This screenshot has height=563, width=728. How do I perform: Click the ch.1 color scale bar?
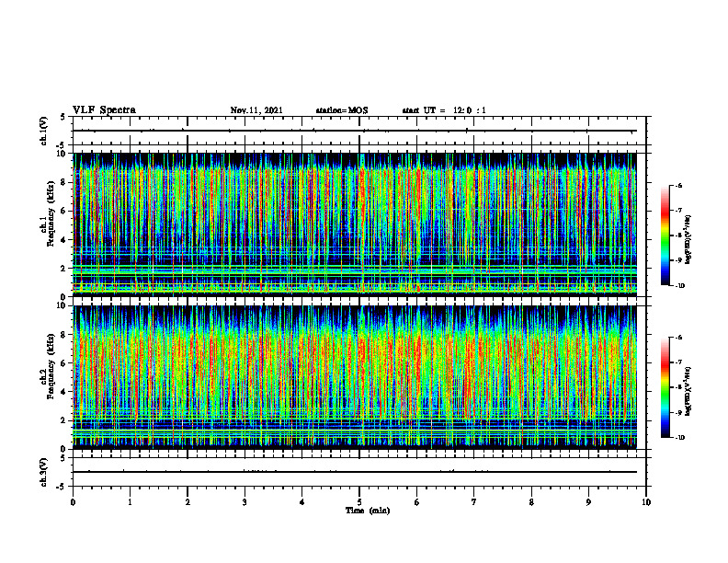(665, 236)
